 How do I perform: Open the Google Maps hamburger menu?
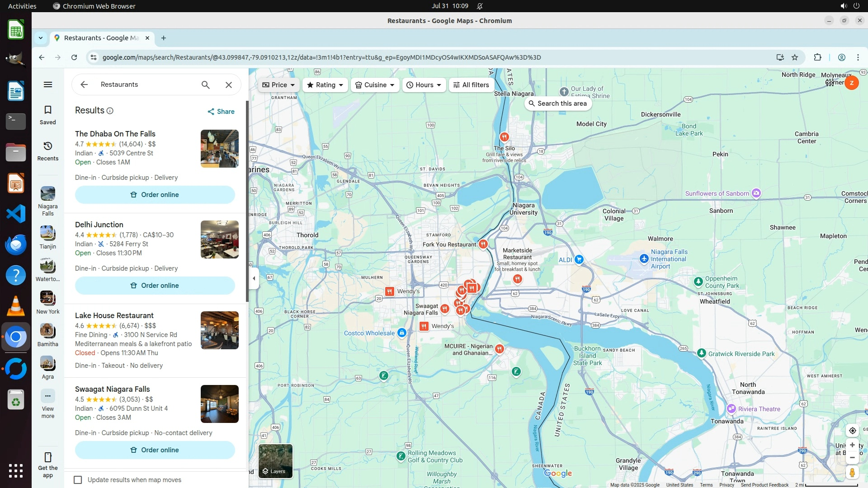(48, 84)
